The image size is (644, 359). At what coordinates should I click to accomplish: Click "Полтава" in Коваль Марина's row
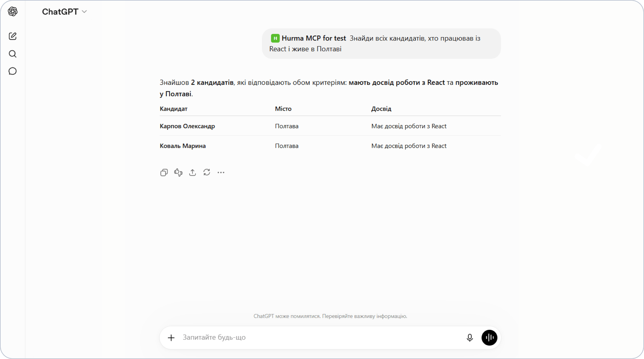click(287, 146)
